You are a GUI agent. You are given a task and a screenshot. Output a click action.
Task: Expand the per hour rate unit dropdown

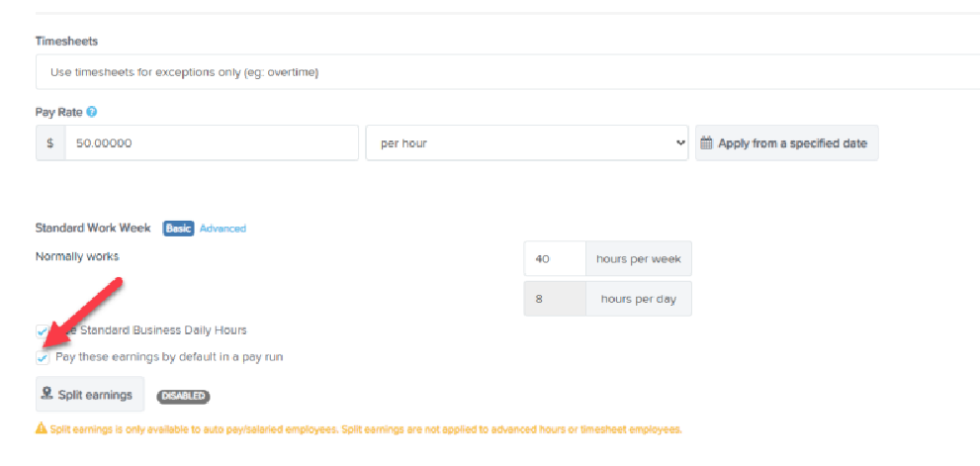pos(526,143)
